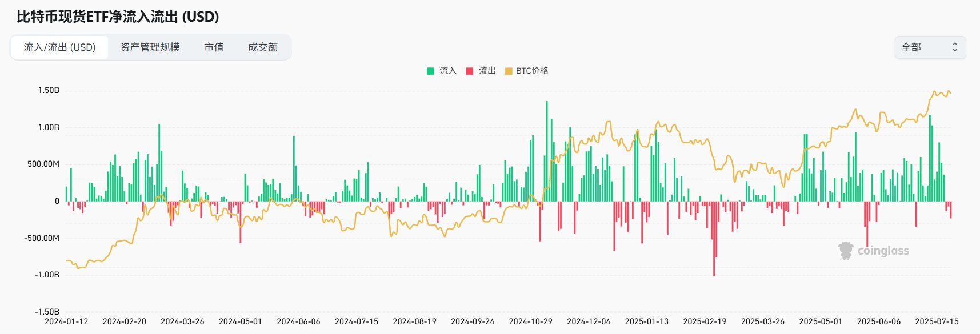Switch to the 资产管理规模 tab
Viewport: 980px width, 334px height.
pyautogui.click(x=150, y=47)
